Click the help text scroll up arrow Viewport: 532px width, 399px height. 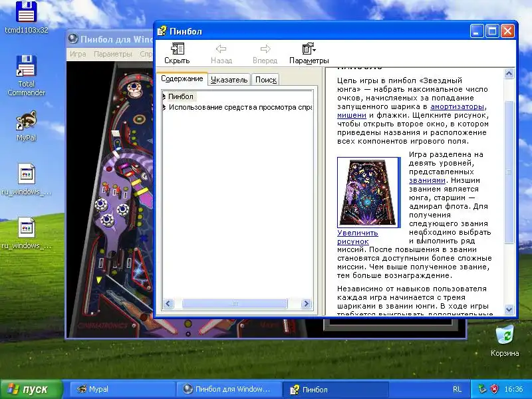(509, 74)
